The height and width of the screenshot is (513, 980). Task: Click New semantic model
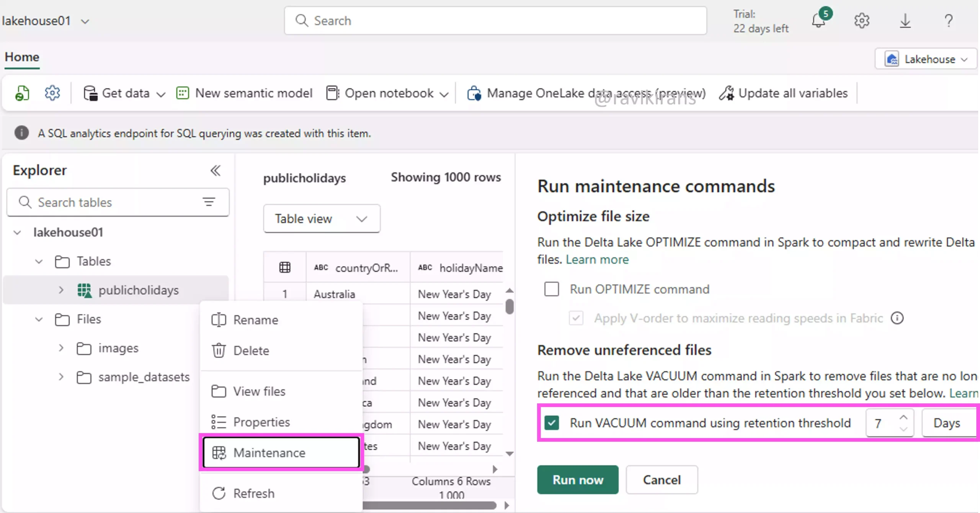pos(244,93)
